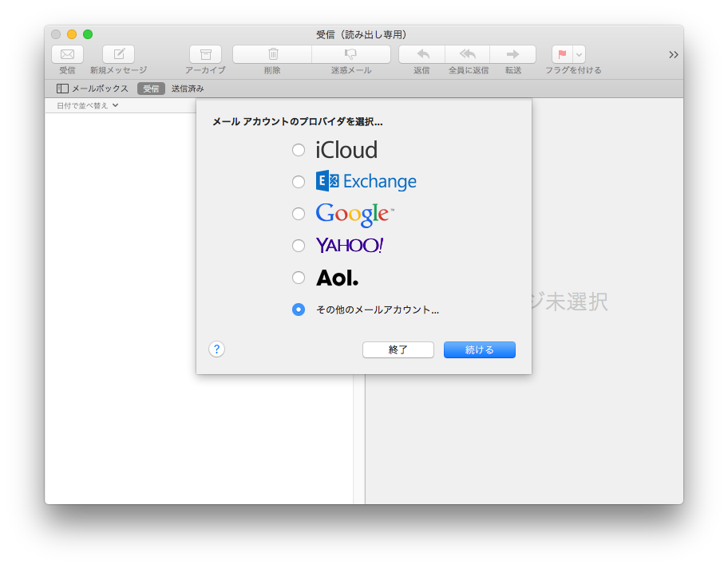This screenshot has width=728, height=568.
Task: Click the YAHOO! logo
Action: point(350,245)
